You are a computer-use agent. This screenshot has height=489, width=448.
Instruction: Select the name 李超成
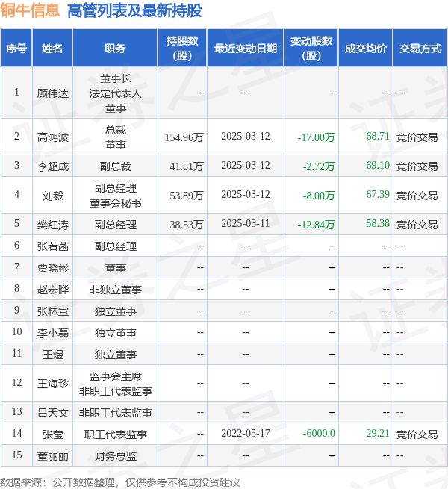pyautogui.click(x=53, y=166)
